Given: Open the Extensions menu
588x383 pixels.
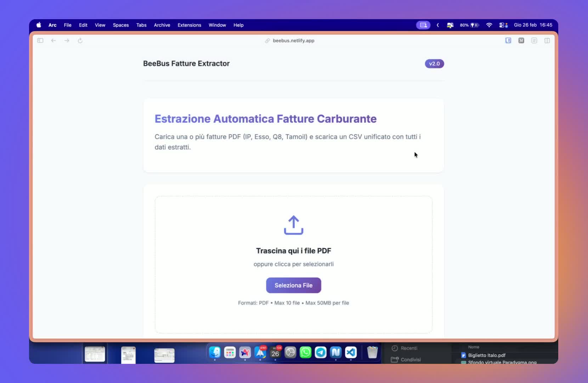Looking at the screenshot, I should pos(190,25).
